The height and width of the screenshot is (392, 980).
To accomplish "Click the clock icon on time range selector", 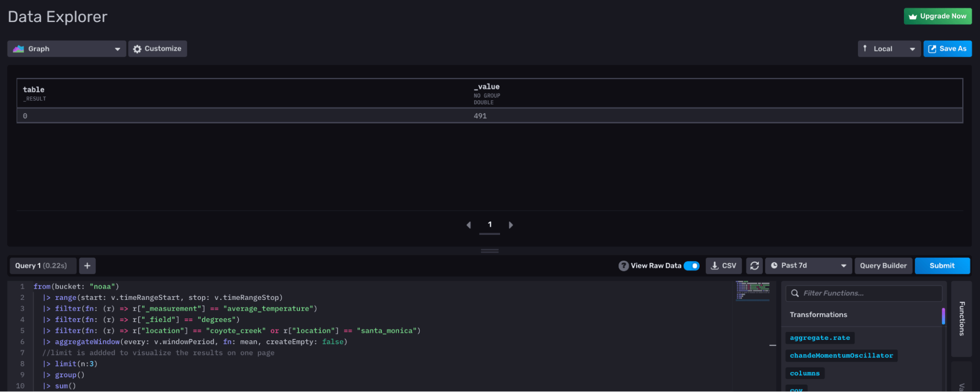I will click(774, 266).
